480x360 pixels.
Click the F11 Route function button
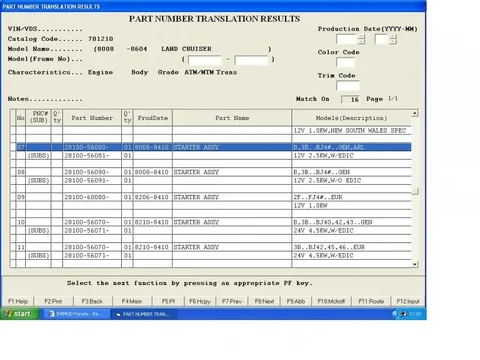click(x=371, y=301)
